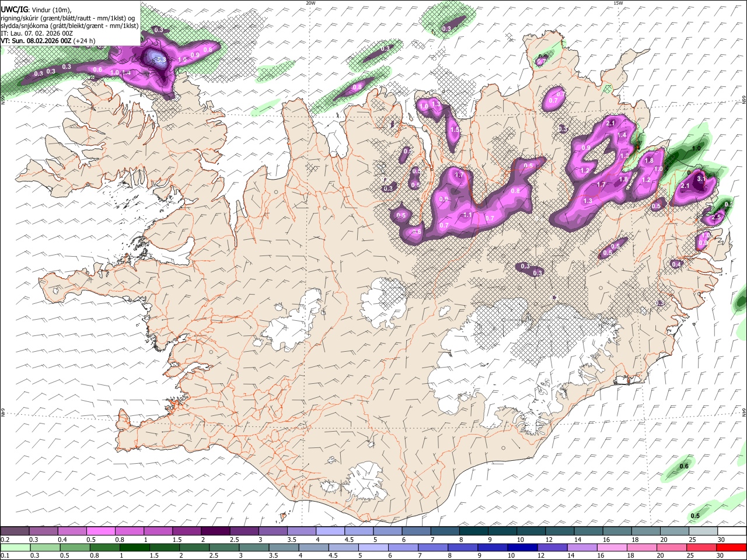Click the 'IT: Lau. 07. 02. 2026 00Z' line
747x560 pixels.
click(37, 33)
